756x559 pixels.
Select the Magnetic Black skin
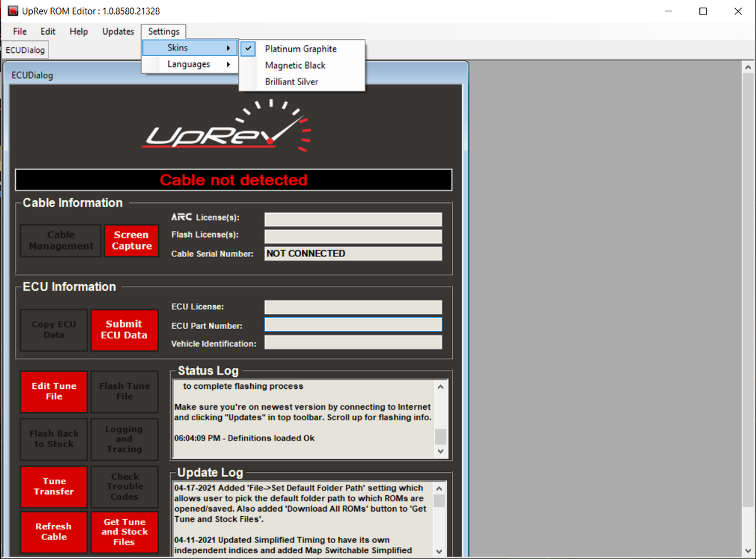[294, 65]
